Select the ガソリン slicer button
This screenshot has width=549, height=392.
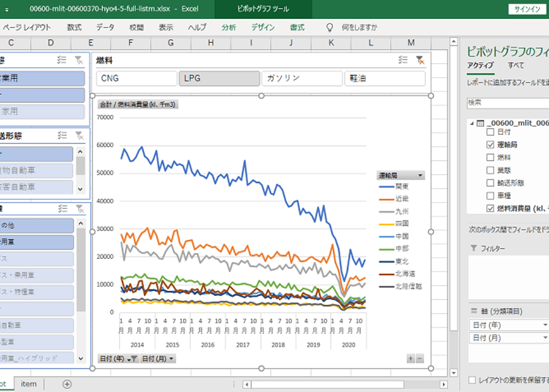pos(302,78)
